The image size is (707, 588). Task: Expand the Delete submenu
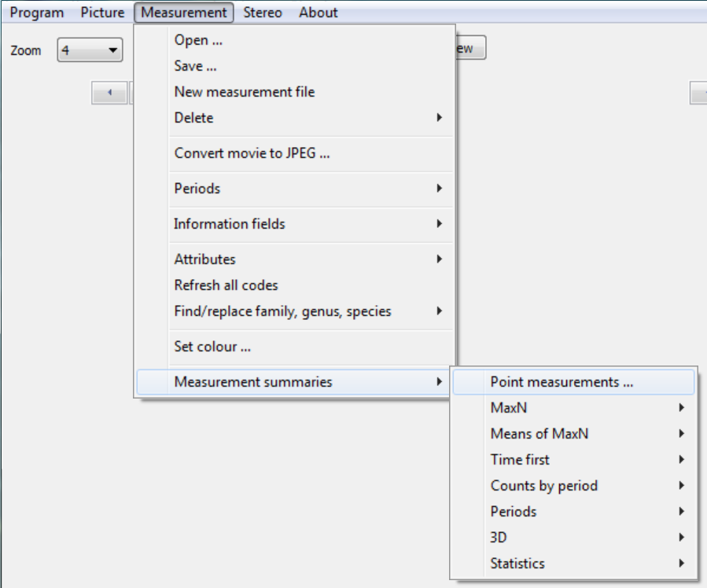click(194, 118)
